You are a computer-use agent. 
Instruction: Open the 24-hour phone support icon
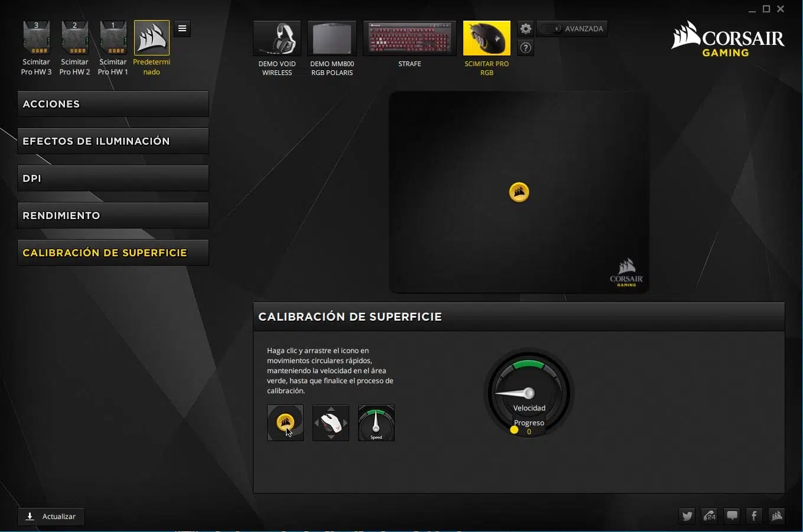coord(710,516)
